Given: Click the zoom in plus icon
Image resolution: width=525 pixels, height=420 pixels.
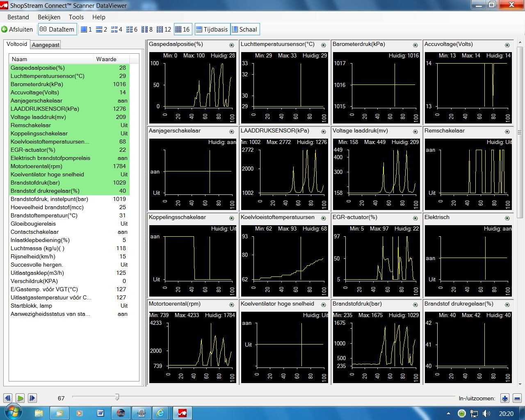Looking at the screenshot, I should (504, 398).
